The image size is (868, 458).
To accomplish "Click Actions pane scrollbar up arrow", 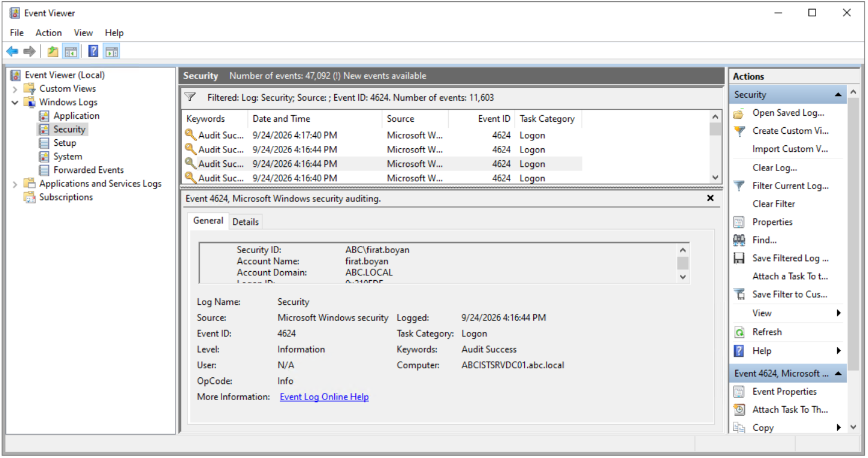I will pos(853,92).
